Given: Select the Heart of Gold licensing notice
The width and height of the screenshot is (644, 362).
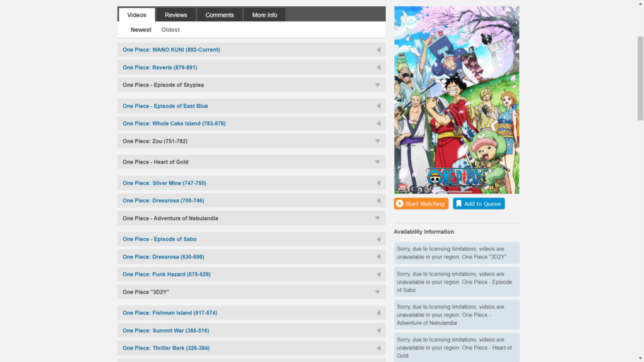Looking at the screenshot, I should 457,347.
